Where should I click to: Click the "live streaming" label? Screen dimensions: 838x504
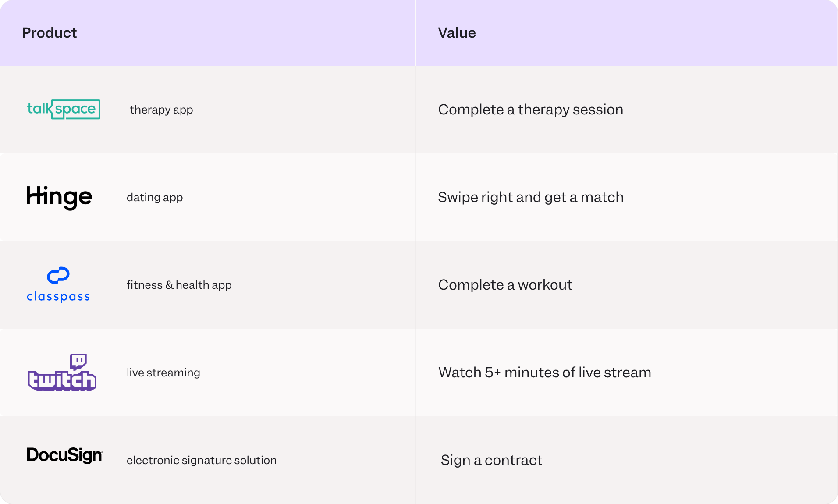(x=163, y=373)
